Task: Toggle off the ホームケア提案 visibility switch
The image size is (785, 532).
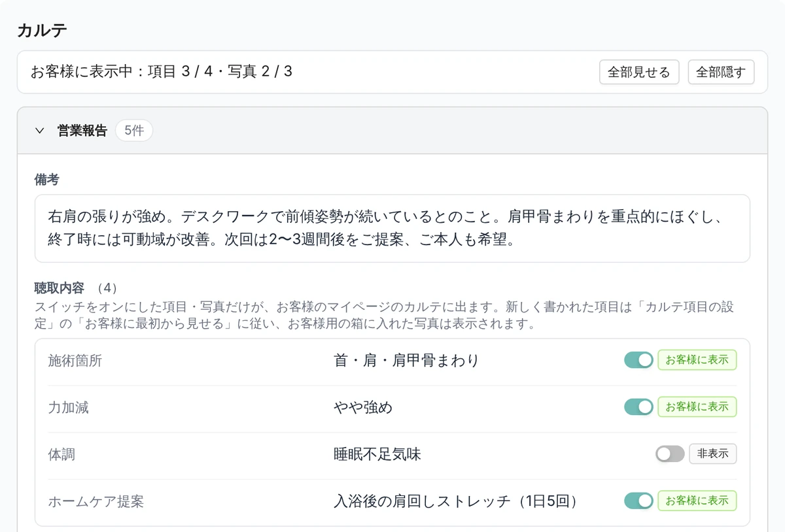Action: [638, 501]
